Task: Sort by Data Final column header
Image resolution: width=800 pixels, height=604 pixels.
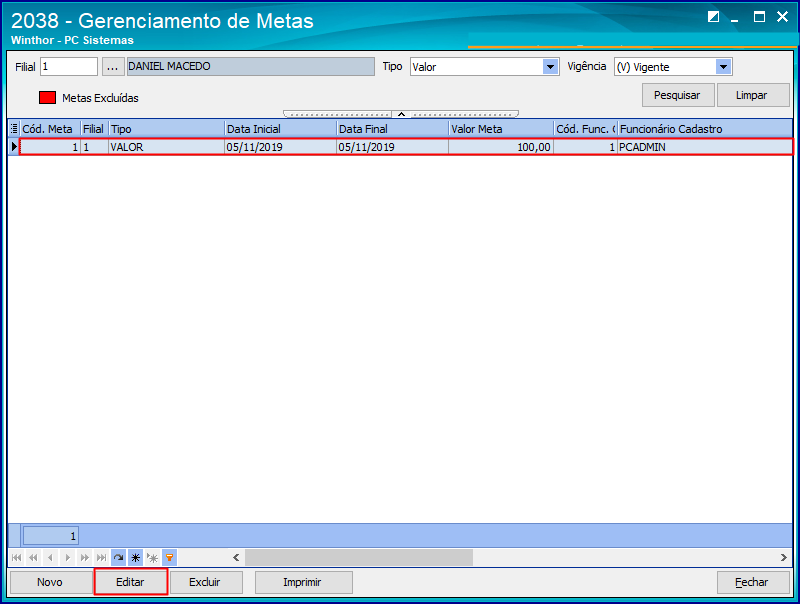Action: 393,129
